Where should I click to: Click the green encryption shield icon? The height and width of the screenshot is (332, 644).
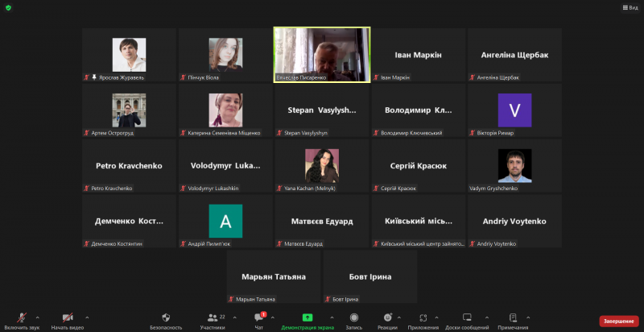(x=8, y=7)
